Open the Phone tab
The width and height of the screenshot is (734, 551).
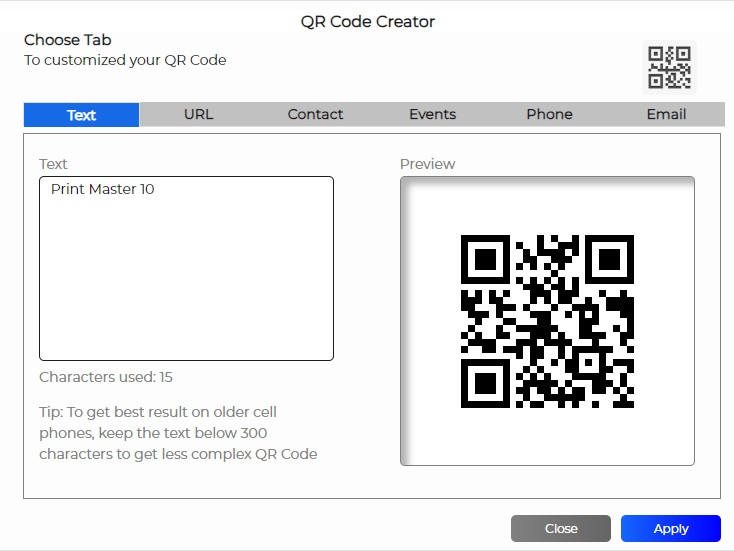click(550, 115)
